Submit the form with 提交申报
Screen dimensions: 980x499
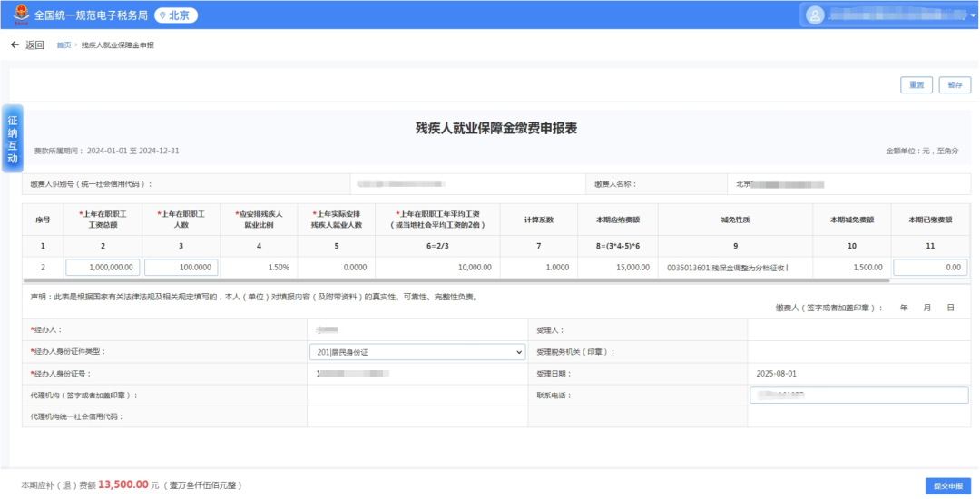[947, 485]
